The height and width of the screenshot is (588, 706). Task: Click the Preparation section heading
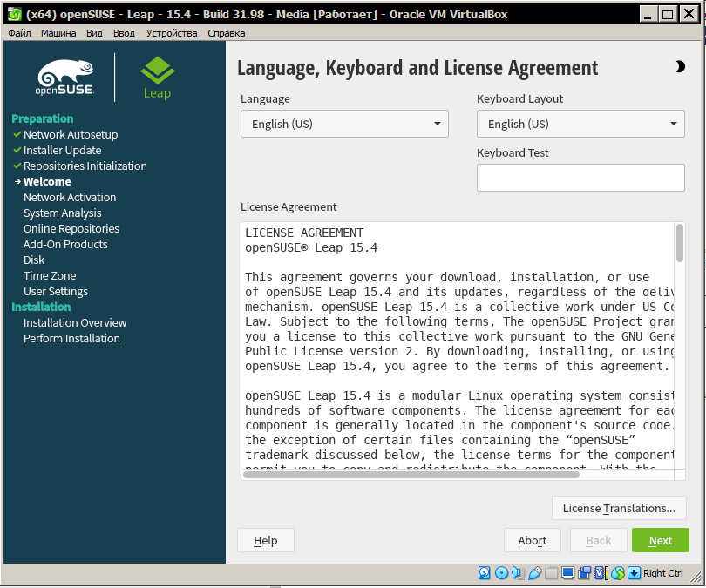pos(43,118)
